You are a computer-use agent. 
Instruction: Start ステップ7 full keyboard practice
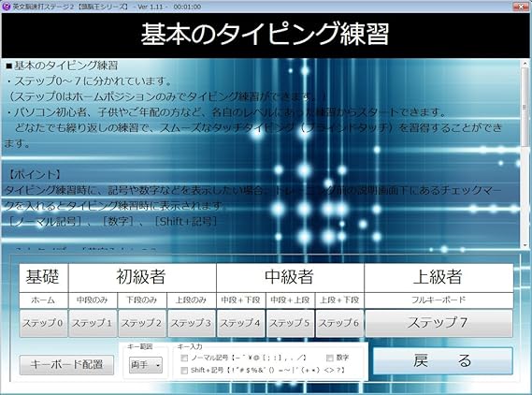439,323
